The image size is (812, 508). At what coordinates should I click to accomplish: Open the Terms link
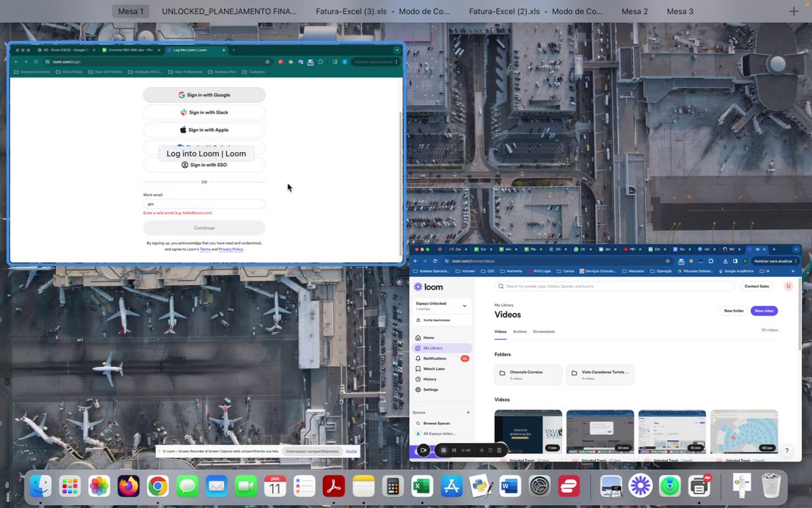tap(205, 250)
